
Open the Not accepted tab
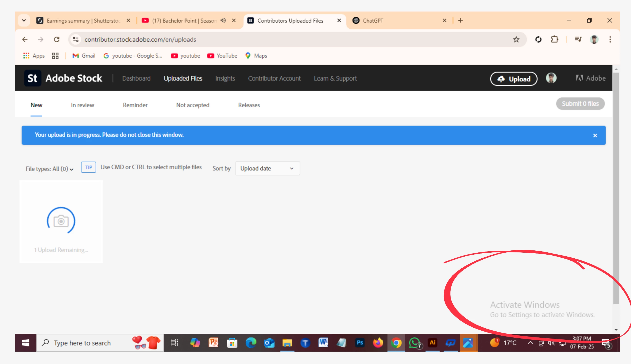click(x=192, y=105)
